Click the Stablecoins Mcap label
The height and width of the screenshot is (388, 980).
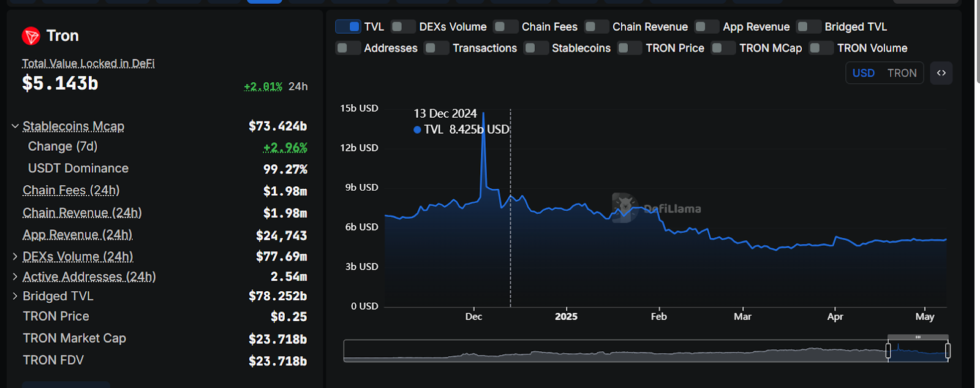pyautogui.click(x=73, y=126)
